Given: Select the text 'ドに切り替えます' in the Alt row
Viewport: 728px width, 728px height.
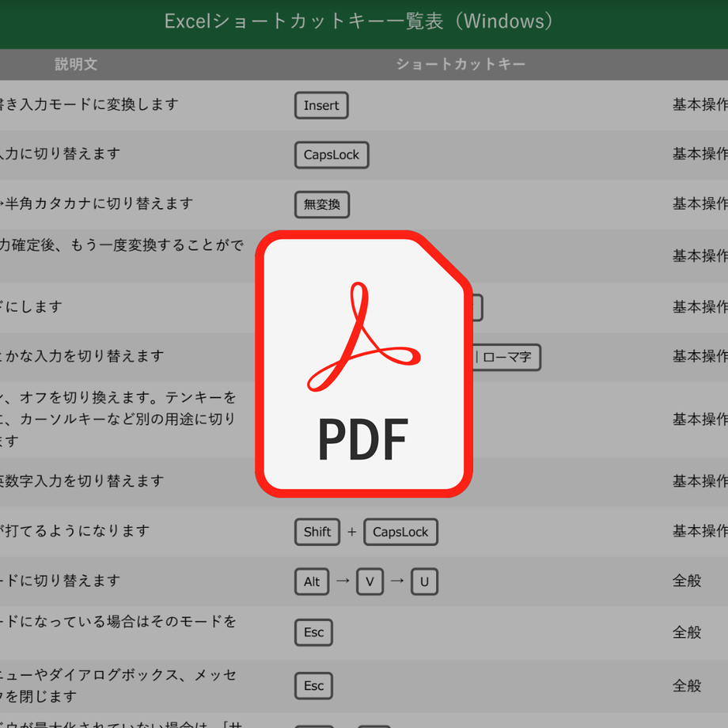Looking at the screenshot, I should click(x=63, y=580).
